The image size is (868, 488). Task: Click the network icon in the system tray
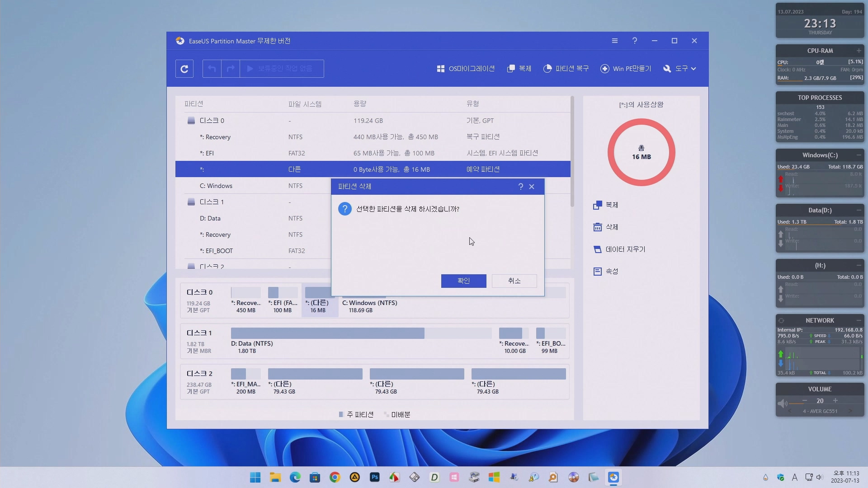(809, 478)
